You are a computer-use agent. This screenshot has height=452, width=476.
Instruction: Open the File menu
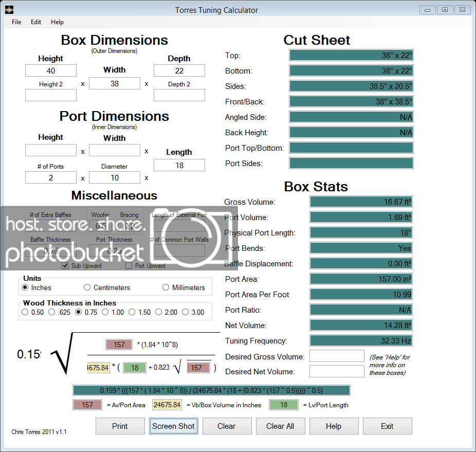(x=16, y=22)
